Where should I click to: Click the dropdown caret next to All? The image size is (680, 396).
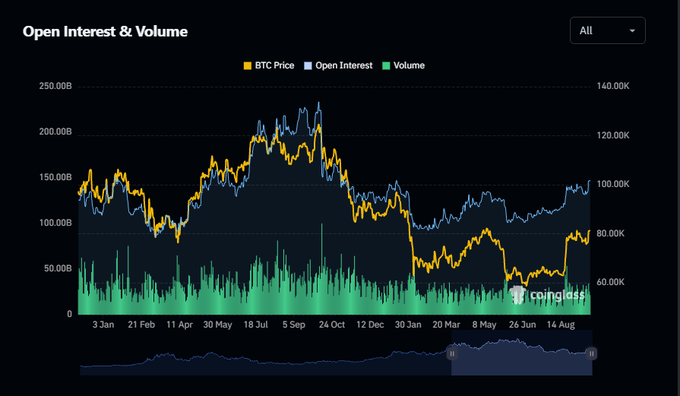(632, 31)
